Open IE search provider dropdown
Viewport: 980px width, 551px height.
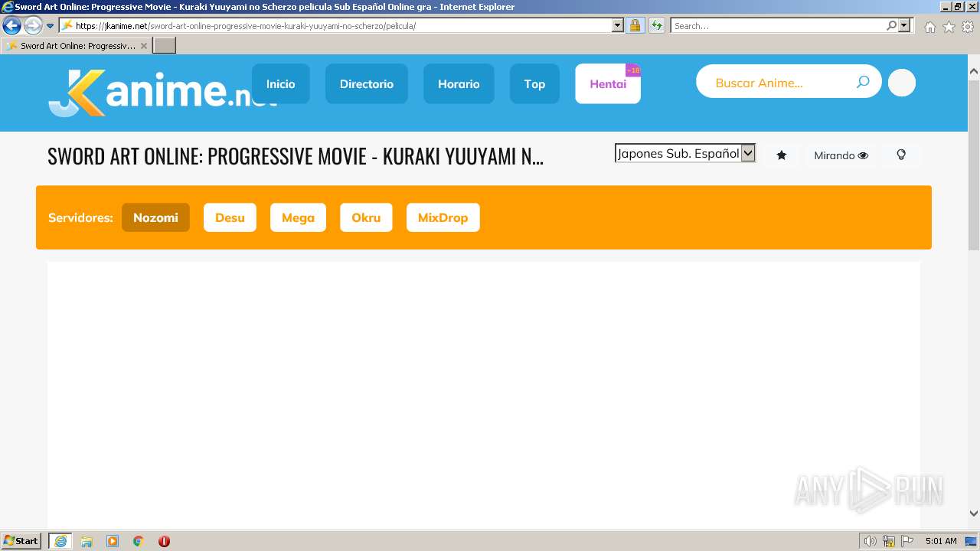click(905, 25)
